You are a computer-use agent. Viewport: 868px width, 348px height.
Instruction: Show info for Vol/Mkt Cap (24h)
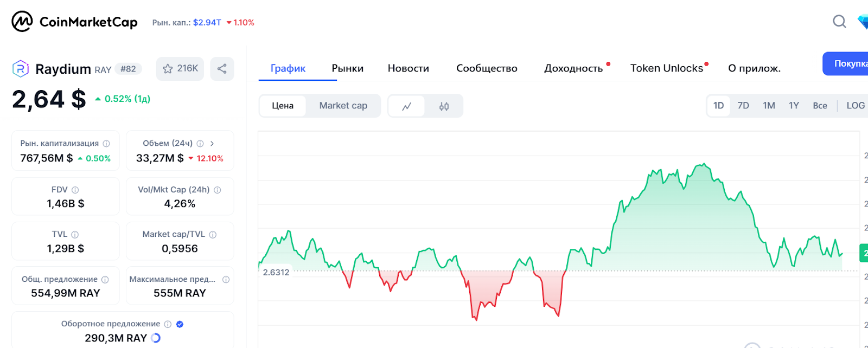218,190
